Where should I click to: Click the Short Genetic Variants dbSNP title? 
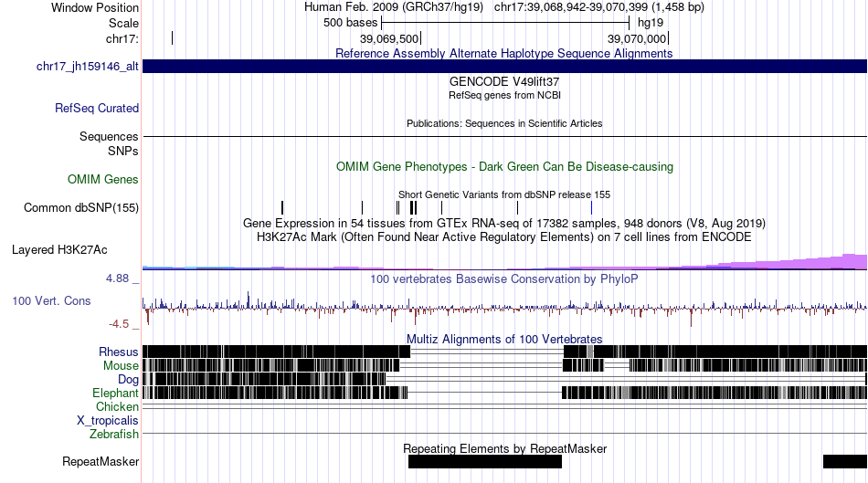click(504, 194)
